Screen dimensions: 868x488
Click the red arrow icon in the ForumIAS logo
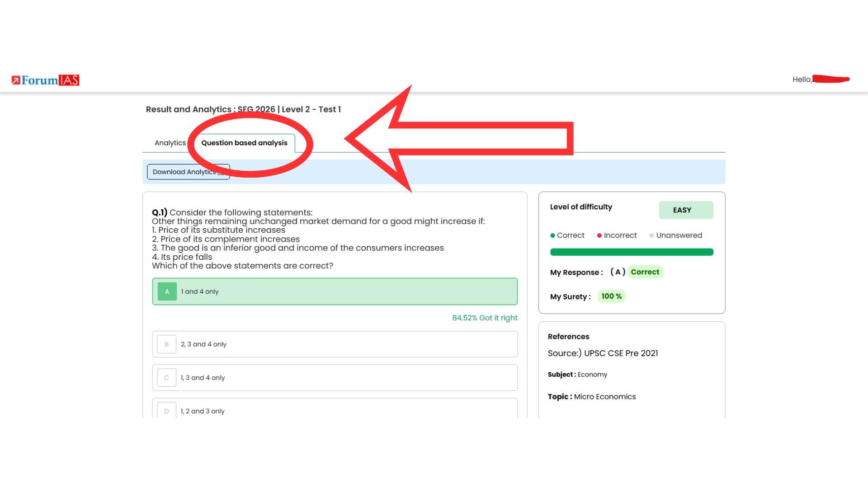pos(16,80)
